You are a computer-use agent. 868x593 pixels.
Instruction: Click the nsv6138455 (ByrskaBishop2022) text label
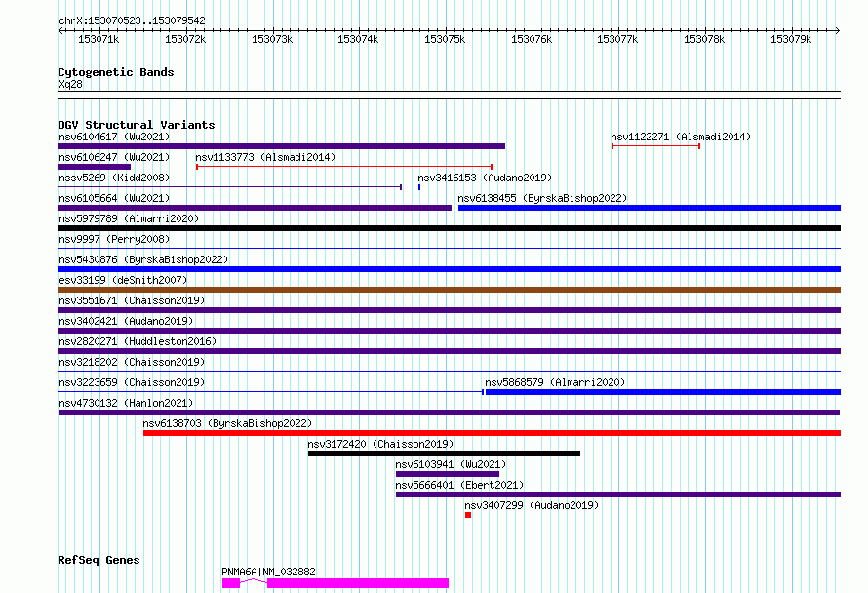[542, 198]
